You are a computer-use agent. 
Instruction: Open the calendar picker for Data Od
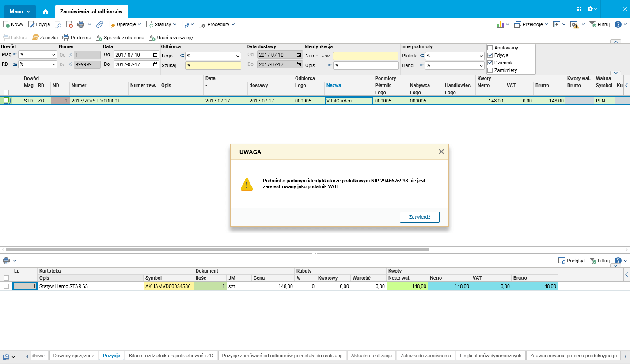tap(155, 55)
